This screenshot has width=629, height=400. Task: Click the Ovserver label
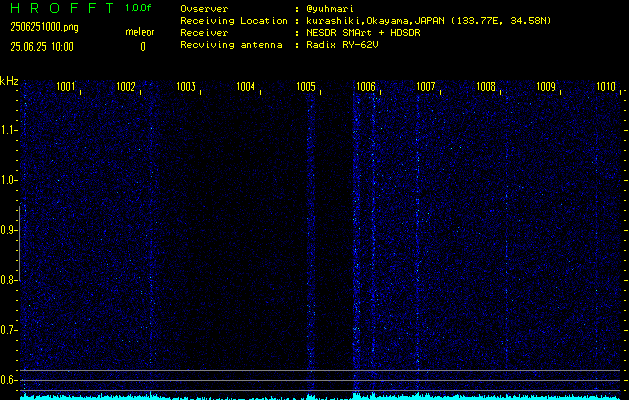point(204,9)
